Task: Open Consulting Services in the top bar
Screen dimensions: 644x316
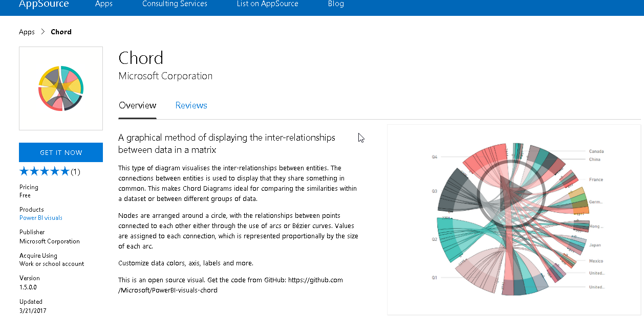Action: (x=175, y=4)
